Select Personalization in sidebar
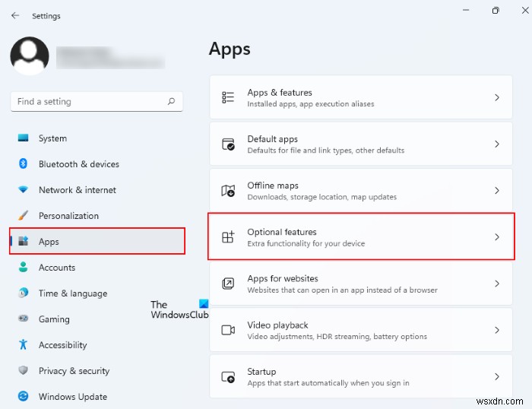 (97, 216)
